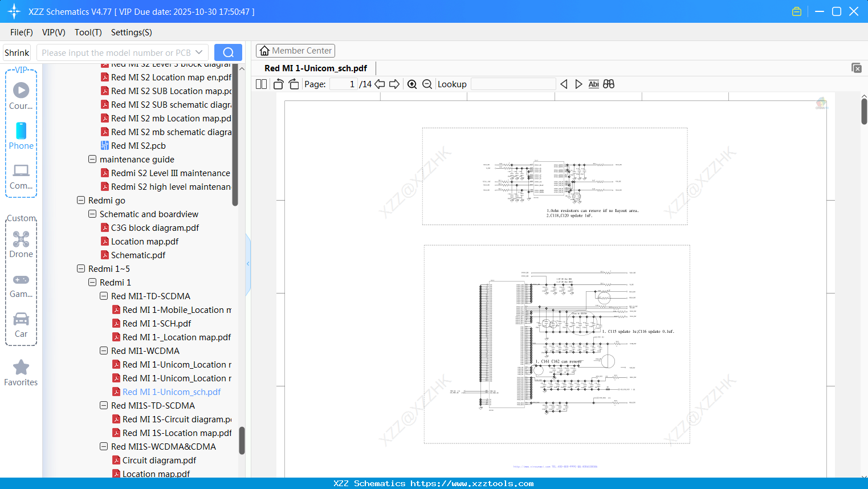Viewport: 868px width, 489px height.
Task: Click the PDF viewer vertical scrollbar thumb
Action: [x=864, y=111]
